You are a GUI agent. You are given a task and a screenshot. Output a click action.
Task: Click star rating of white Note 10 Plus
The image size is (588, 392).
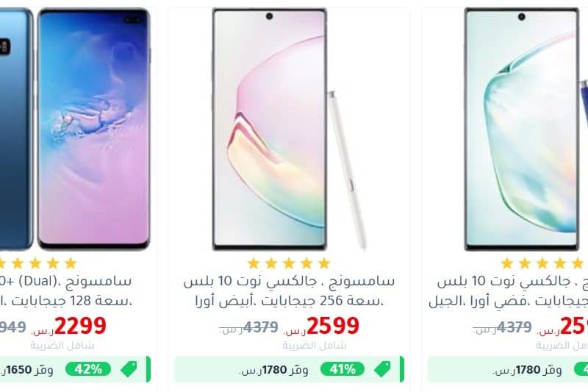click(x=289, y=263)
